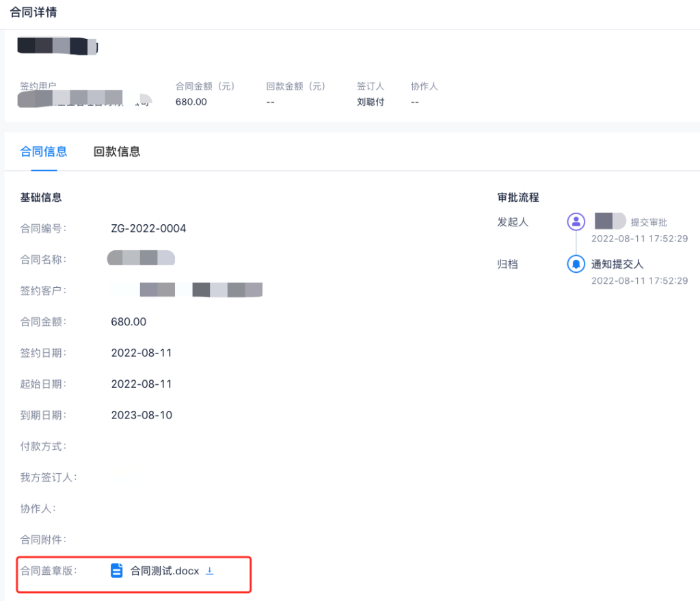This screenshot has height=601, width=700.
Task: Click the 起始日期 date value
Action: [142, 384]
